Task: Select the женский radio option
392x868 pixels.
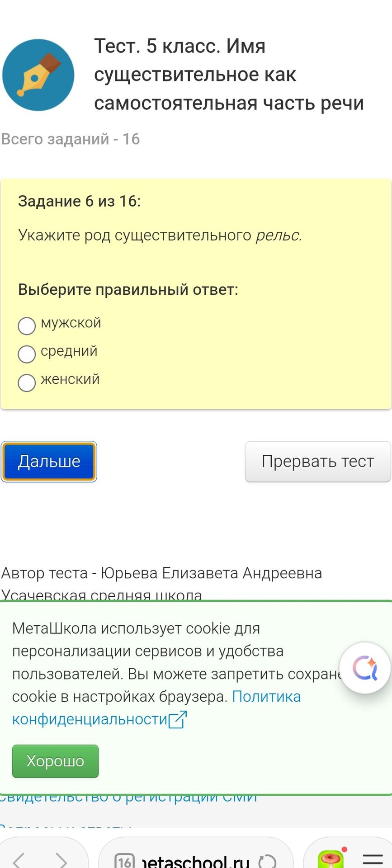Action: pos(27,382)
